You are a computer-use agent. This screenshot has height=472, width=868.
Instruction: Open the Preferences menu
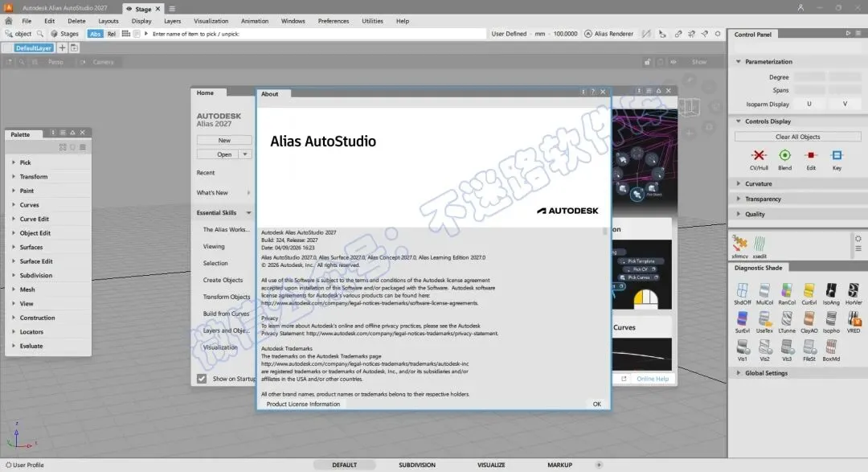coord(334,21)
